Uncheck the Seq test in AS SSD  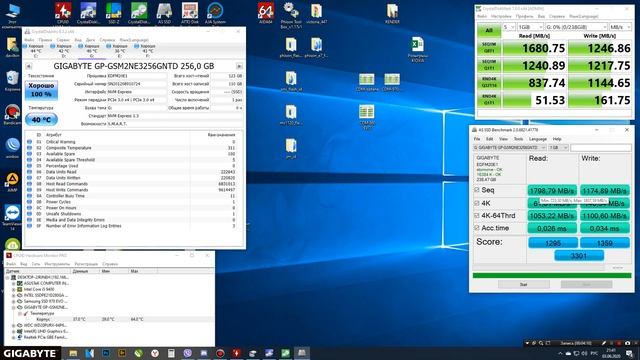click(x=476, y=190)
